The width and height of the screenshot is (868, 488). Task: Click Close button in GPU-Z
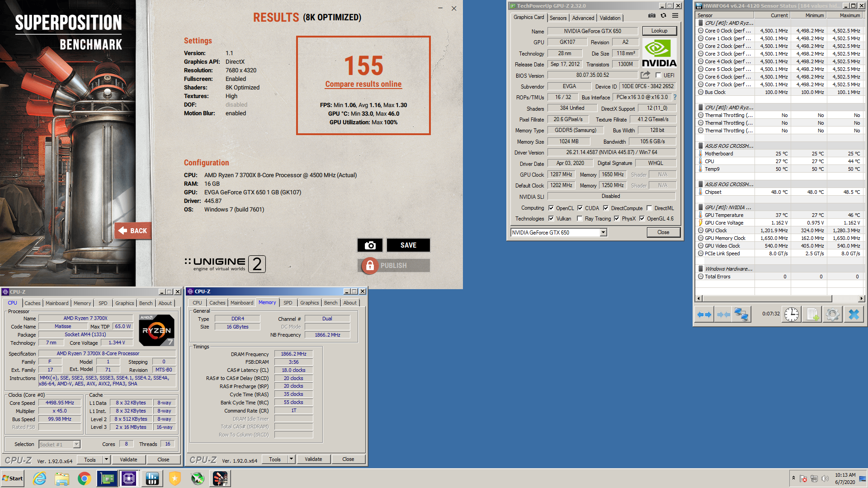pos(663,232)
